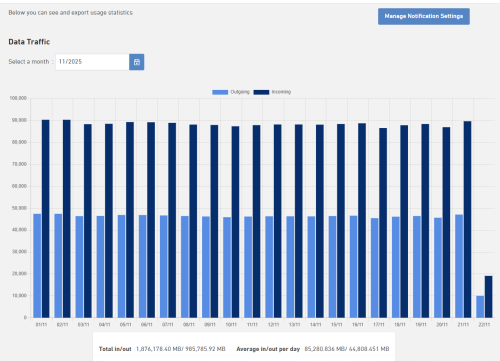Focus the month field showing 11/2025
Viewport: 500px width, 362px height.
[x=92, y=62]
